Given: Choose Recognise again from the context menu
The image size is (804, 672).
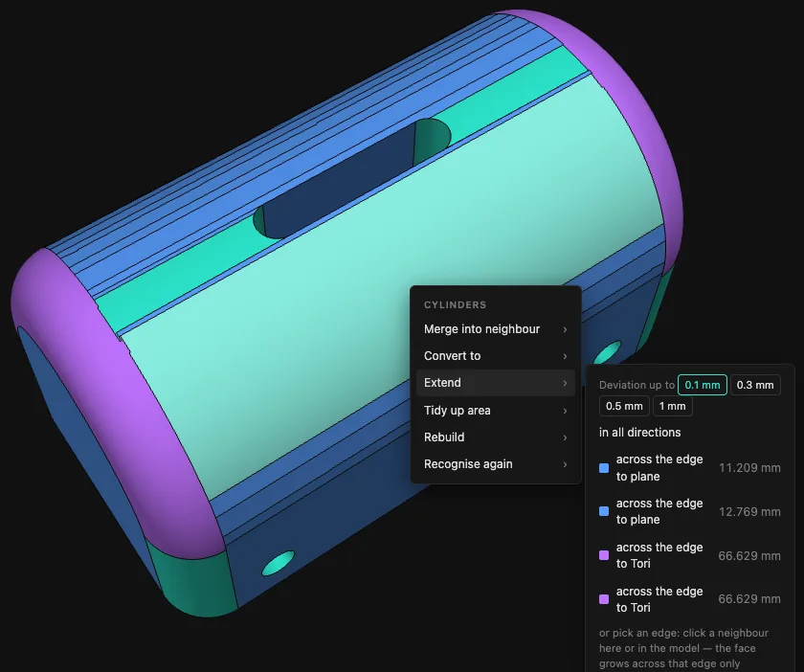Looking at the screenshot, I should [x=496, y=463].
